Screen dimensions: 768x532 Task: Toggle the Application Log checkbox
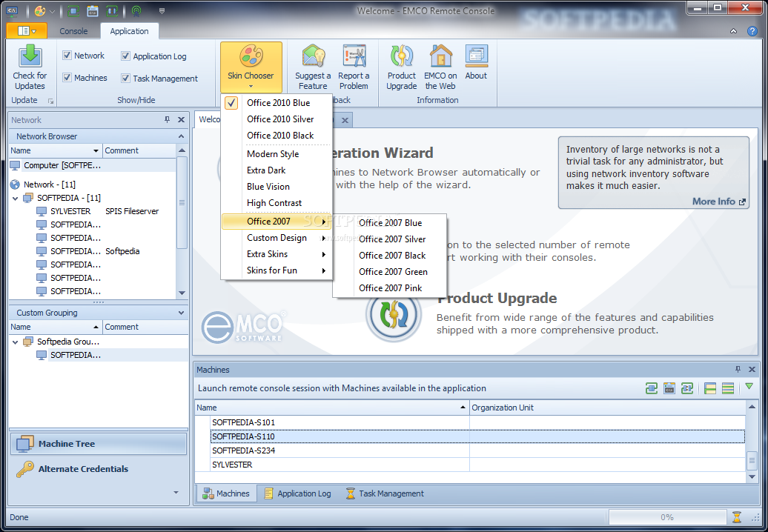click(125, 56)
